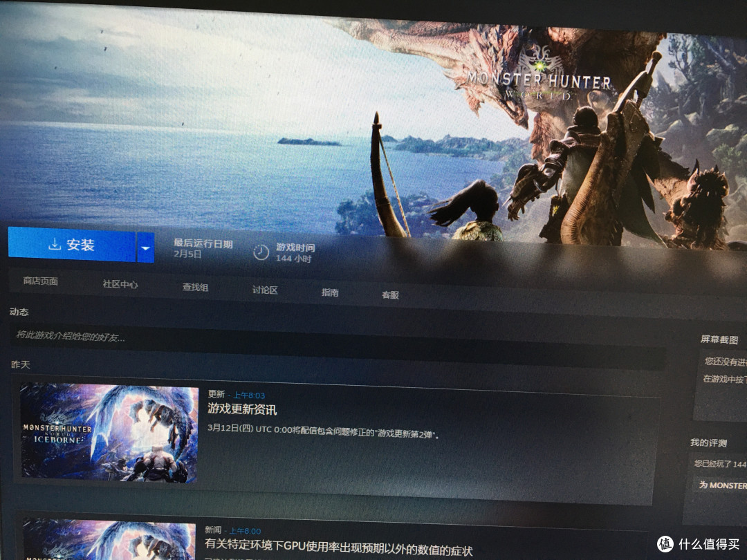The image size is (747, 560).
Task: Open the 查找组 tab
Action: [195, 287]
